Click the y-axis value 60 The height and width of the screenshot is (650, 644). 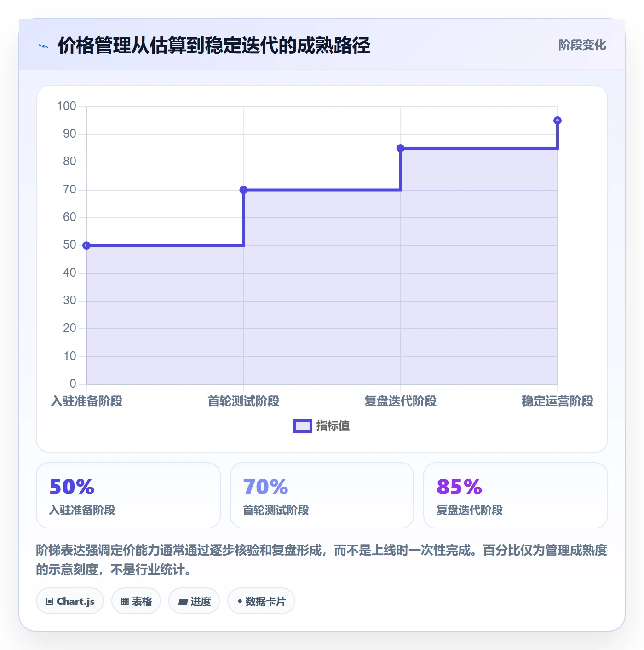coord(69,217)
